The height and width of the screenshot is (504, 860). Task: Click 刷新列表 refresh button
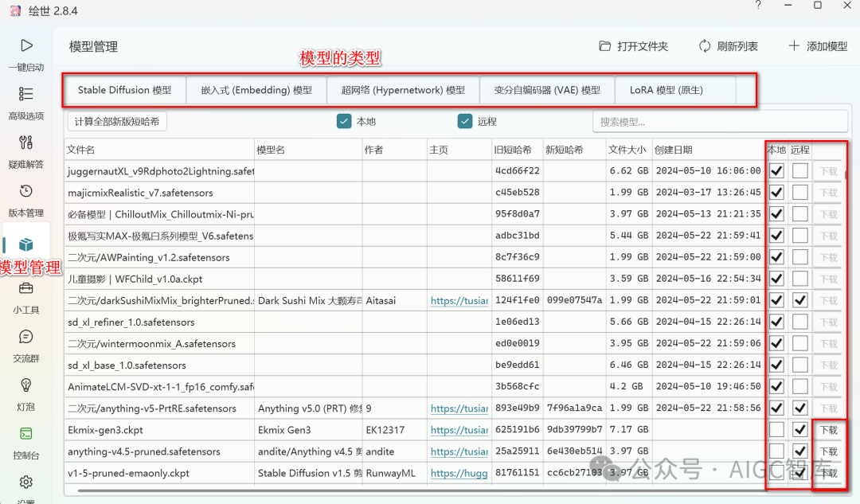click(729, 46)
